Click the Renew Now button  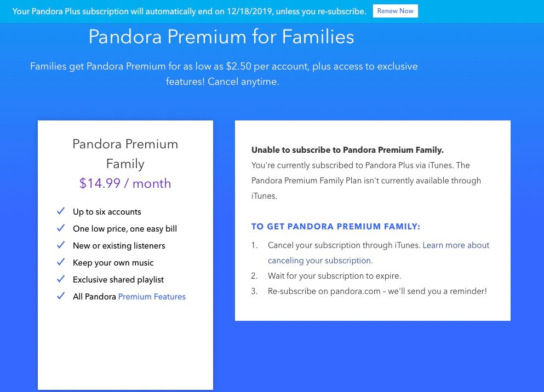[x=395, y=11]
